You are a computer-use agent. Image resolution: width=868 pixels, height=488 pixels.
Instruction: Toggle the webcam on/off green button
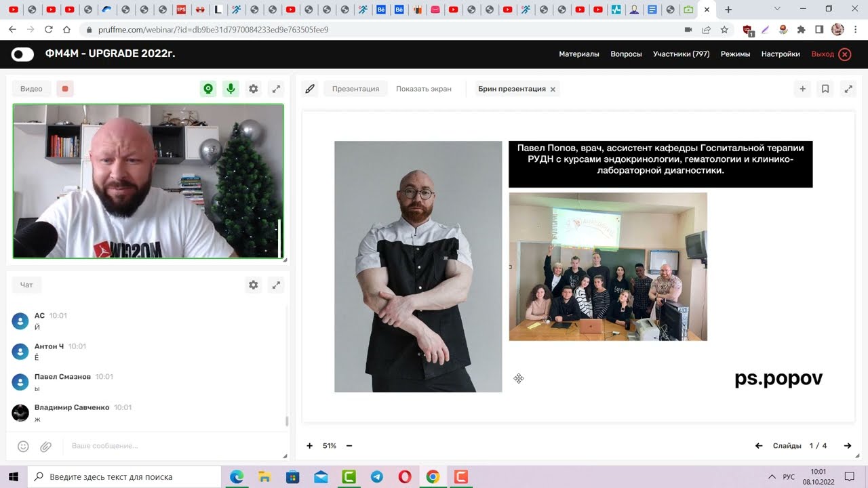tap(208, 89)
